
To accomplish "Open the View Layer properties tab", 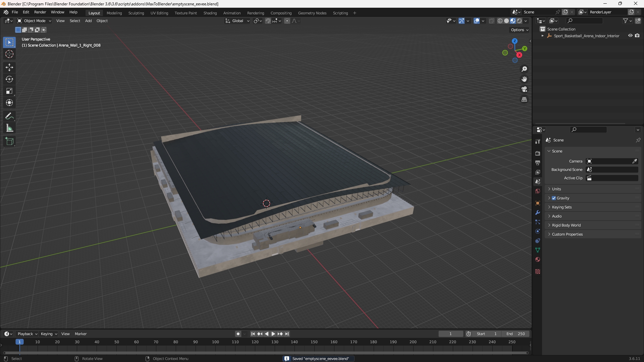I will click(538, 172).
